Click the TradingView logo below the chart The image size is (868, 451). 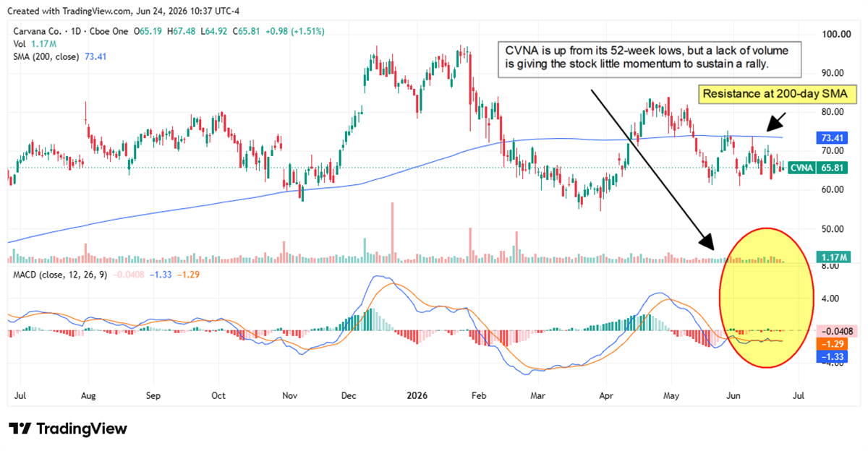[x=68, y=429]
